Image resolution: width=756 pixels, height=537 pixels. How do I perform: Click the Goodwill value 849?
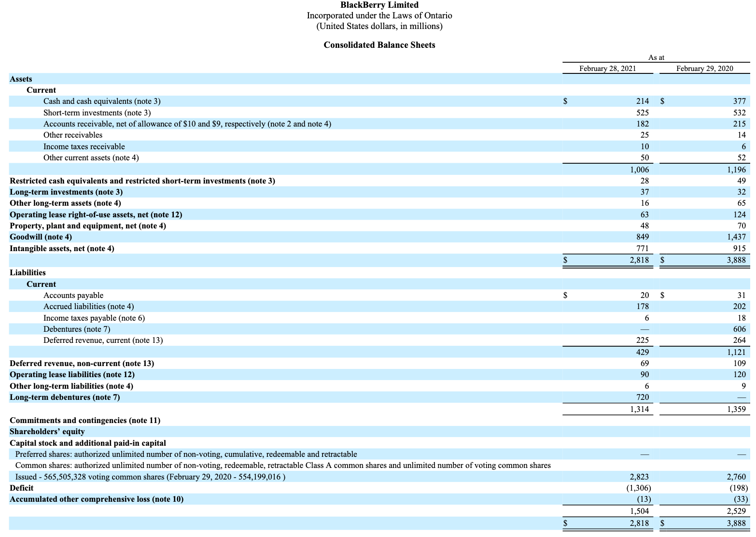(643, 237)
